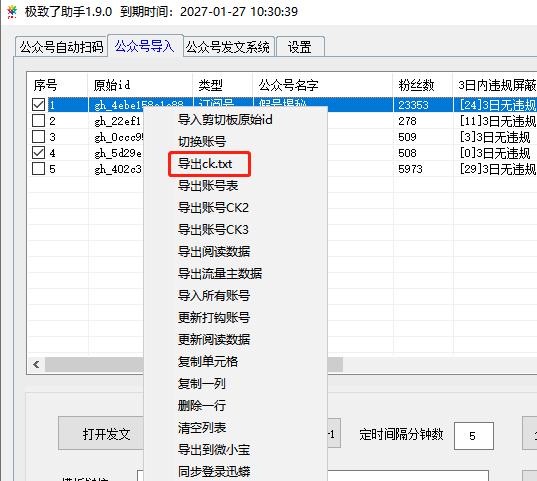
Task: Choose 更新打钩账号 from the menu
Action: click(x=214, y=318)
